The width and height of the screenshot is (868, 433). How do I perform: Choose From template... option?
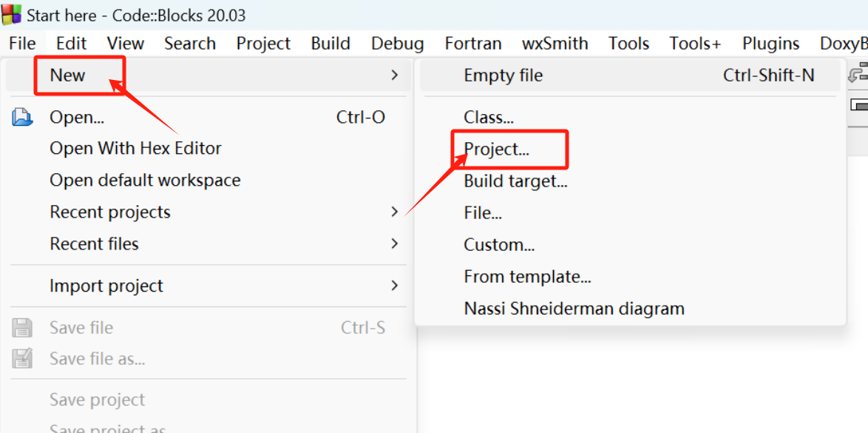528,276
